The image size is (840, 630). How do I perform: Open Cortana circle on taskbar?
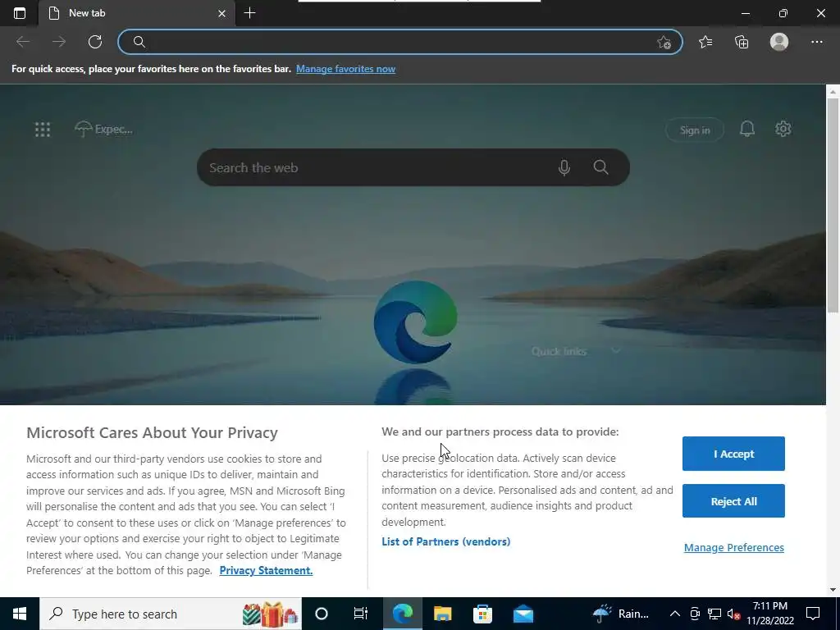(x=321, y=614)
